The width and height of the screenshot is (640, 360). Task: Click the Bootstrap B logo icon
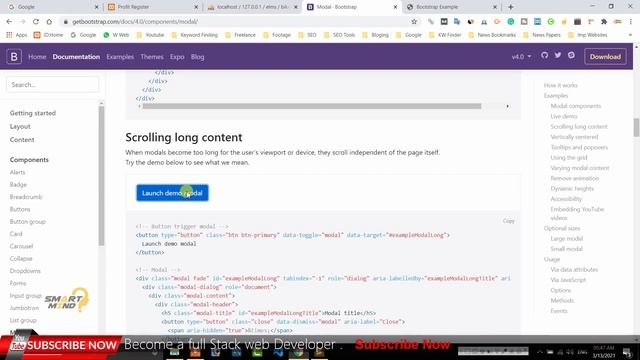click(14, 57)
